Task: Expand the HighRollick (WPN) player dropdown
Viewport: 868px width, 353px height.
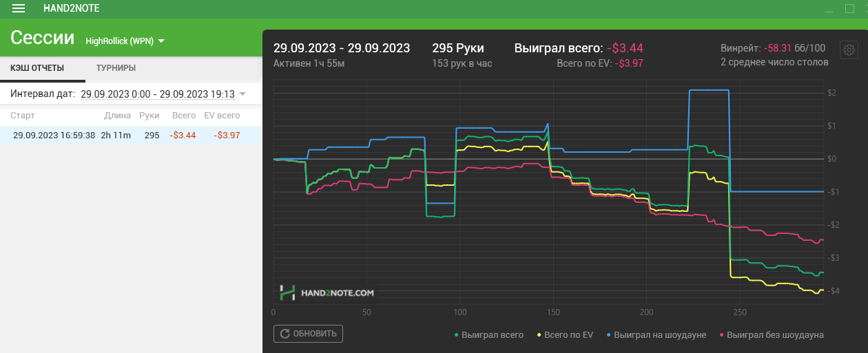Action: pyautogui.click(x=125, y=41)
